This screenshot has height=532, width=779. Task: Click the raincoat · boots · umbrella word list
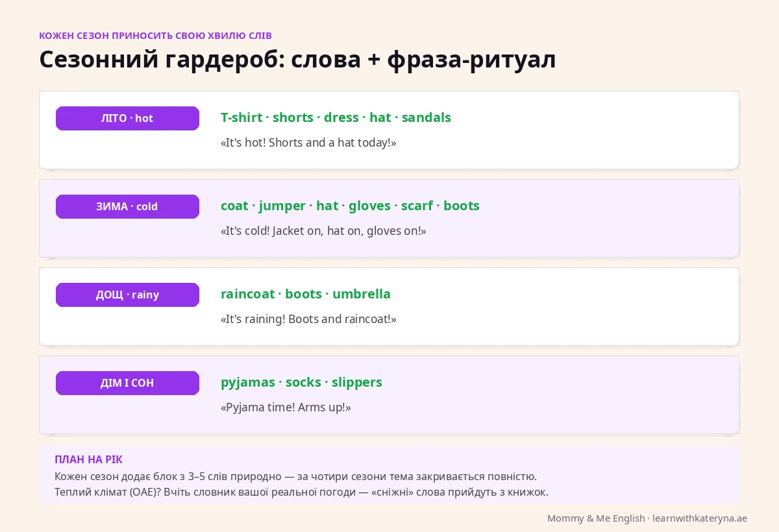[306, 294]
